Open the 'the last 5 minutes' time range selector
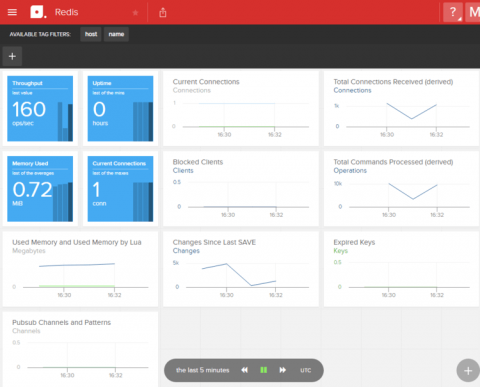Image resolution: width=480 pixels, height=387 pixels. click(x=203, y=370)
